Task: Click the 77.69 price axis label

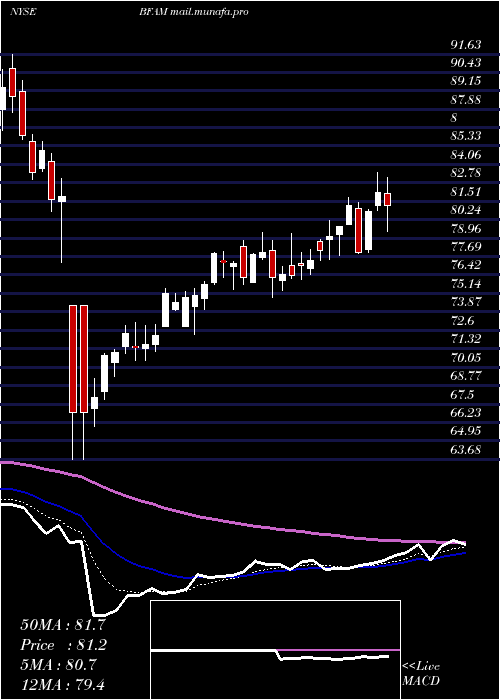Action: (x=466, y=247)
